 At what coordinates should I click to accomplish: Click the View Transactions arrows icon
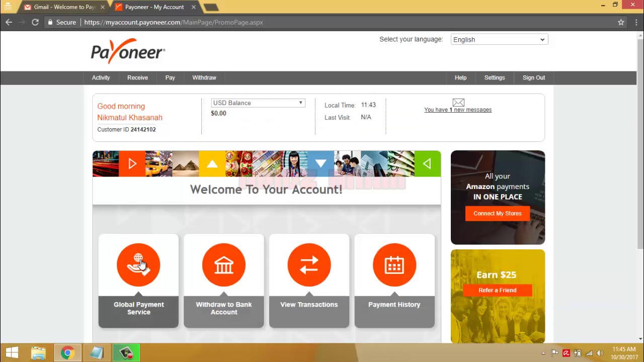tap(309, 265)
